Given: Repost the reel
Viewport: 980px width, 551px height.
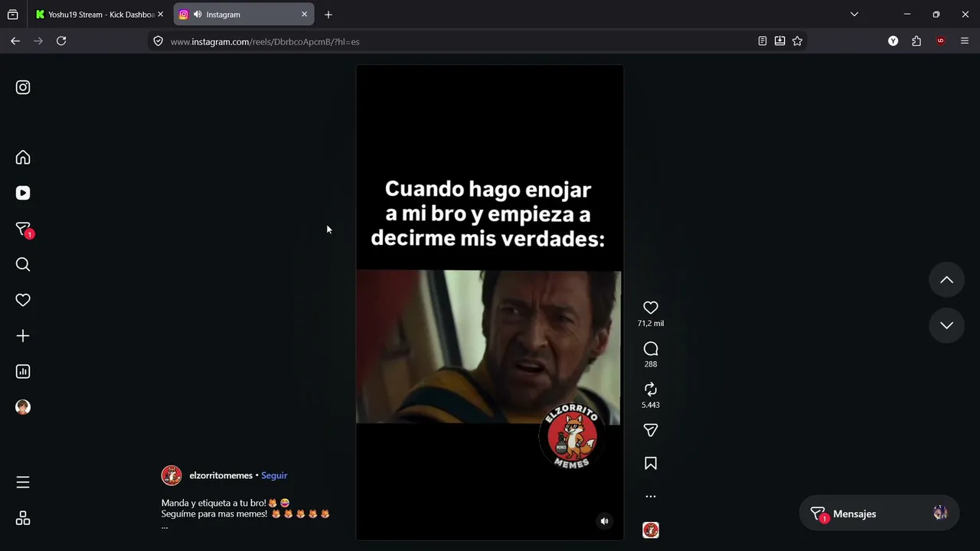Looking at the screenshot, I should [x=651, y=390].
